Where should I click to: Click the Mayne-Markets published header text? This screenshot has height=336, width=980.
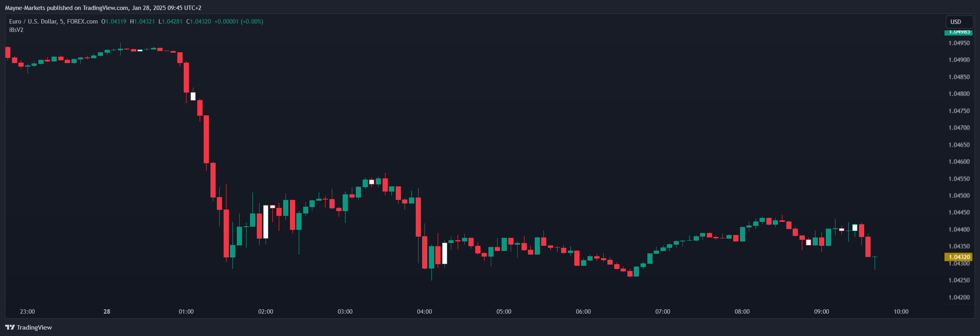point(103,8)
